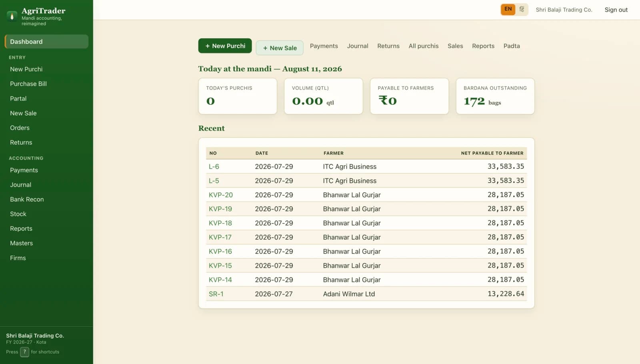Open purchi KVP-15
Screen dimensions: 640x364
click(220, 266)
